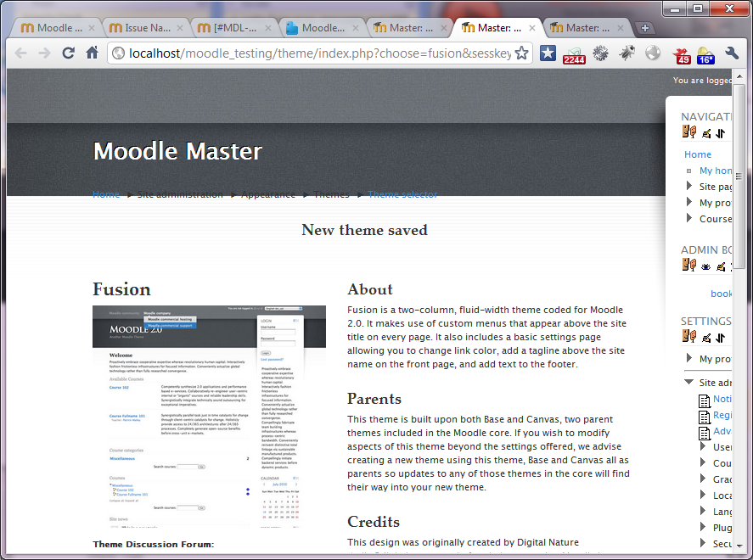Image resolution: width=753 pixels, height=560 pixels.
Task: Click the Appearance breadcrumb text
Action: pyautogui.click(x=268, y=194)
